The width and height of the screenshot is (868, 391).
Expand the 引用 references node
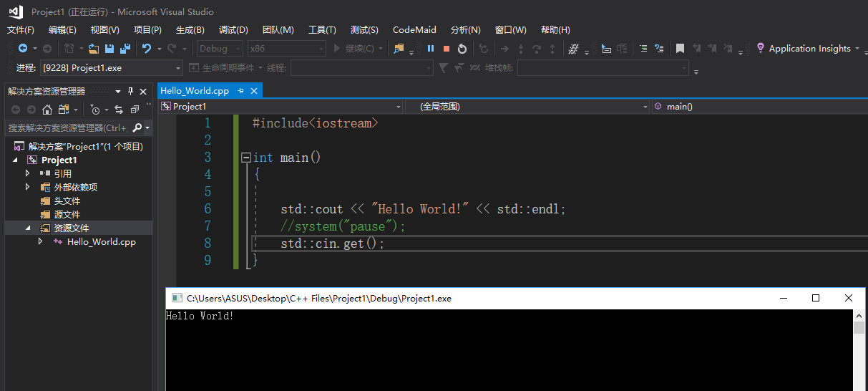pyautogui.click(x=28, y=173)
